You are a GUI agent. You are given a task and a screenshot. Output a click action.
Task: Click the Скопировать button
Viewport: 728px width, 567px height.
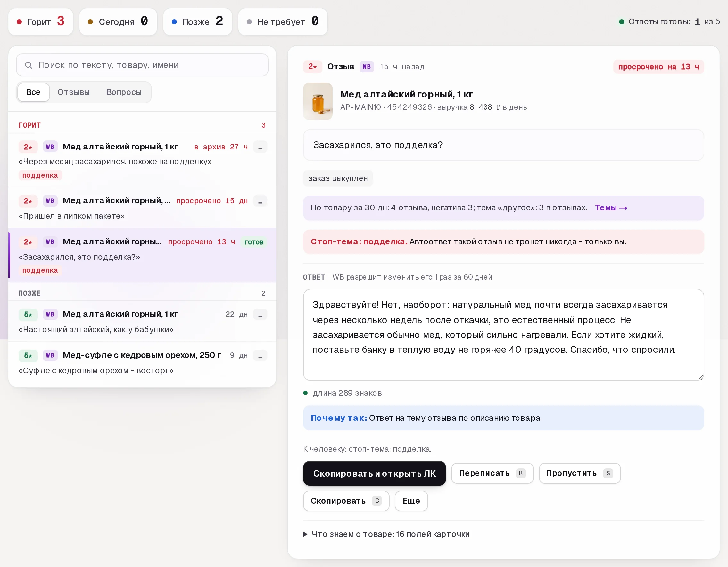[x=346, y=501]
